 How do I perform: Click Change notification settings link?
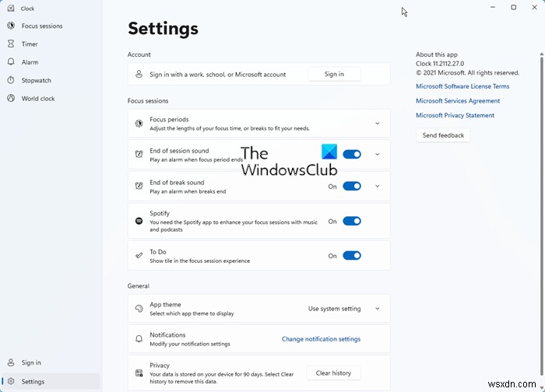pyautogui.click(x=321, y=339)
